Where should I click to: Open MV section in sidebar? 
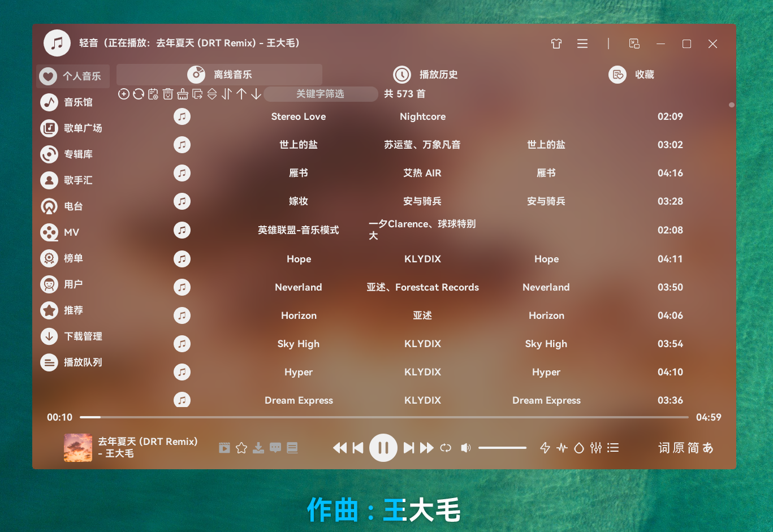(x=73, y=232)
